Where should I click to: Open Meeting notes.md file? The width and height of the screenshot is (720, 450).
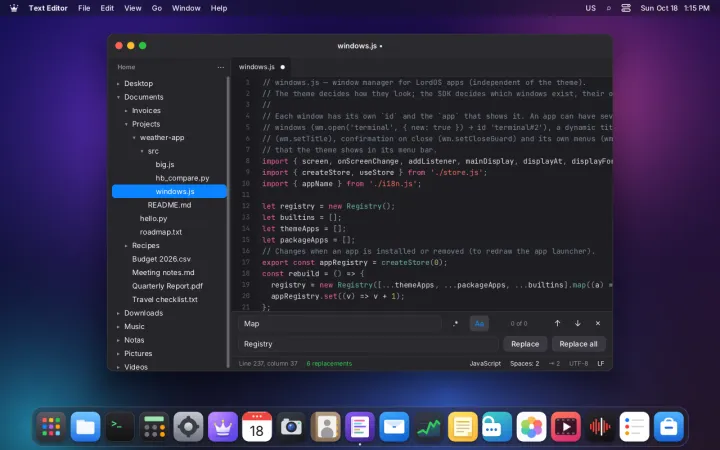(169, 272)
